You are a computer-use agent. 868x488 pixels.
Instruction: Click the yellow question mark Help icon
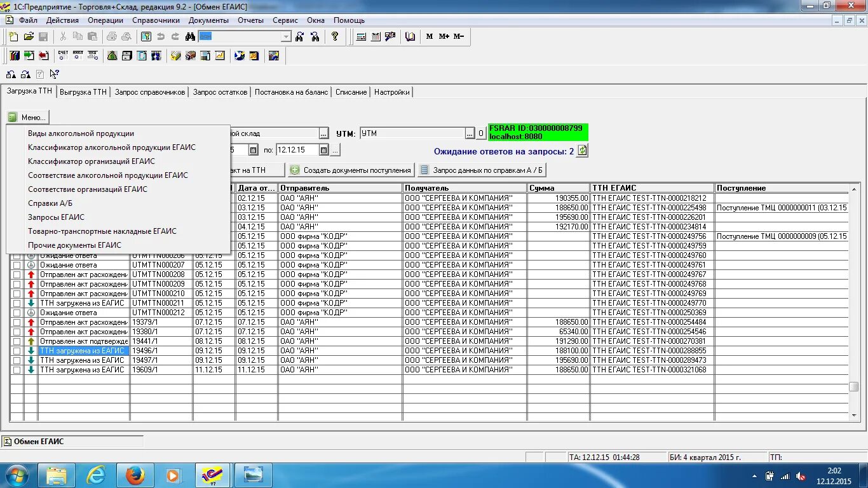pos(335,37)
